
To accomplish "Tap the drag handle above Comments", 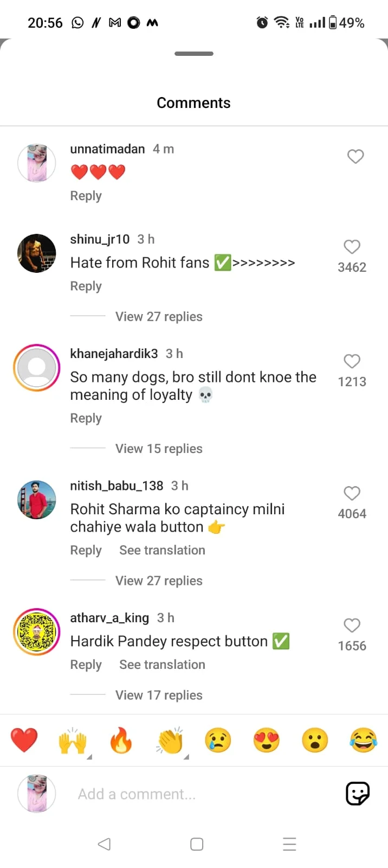I will (194, 54).
